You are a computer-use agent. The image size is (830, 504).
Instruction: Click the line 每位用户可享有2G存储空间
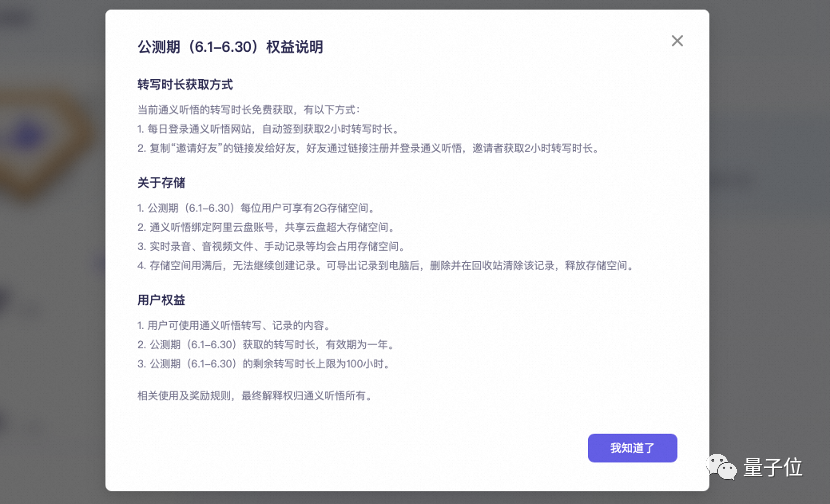[257, 208]
